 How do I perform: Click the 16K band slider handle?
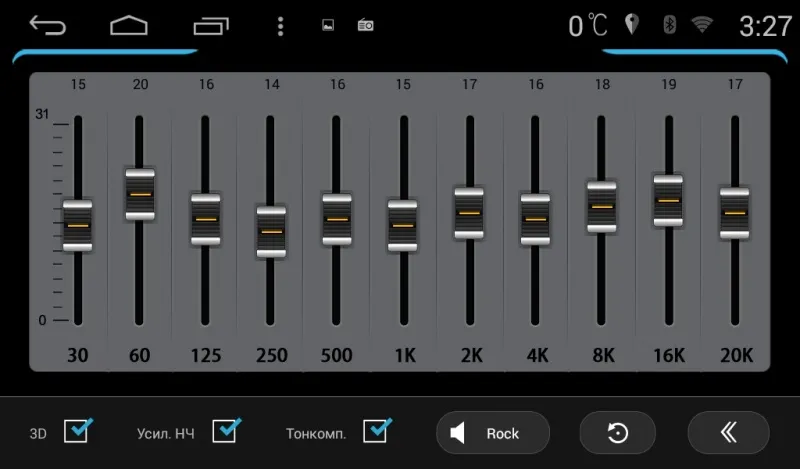(x=668, y=200)
